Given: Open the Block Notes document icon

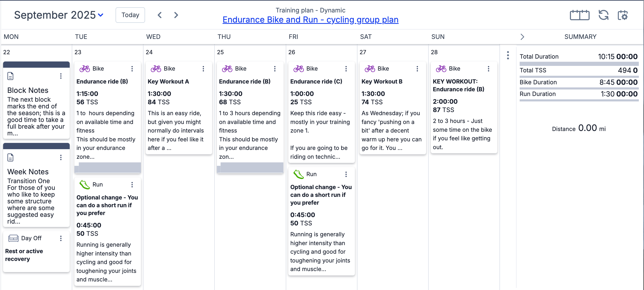Looking at the screenshot, I should tap(10, 76).
